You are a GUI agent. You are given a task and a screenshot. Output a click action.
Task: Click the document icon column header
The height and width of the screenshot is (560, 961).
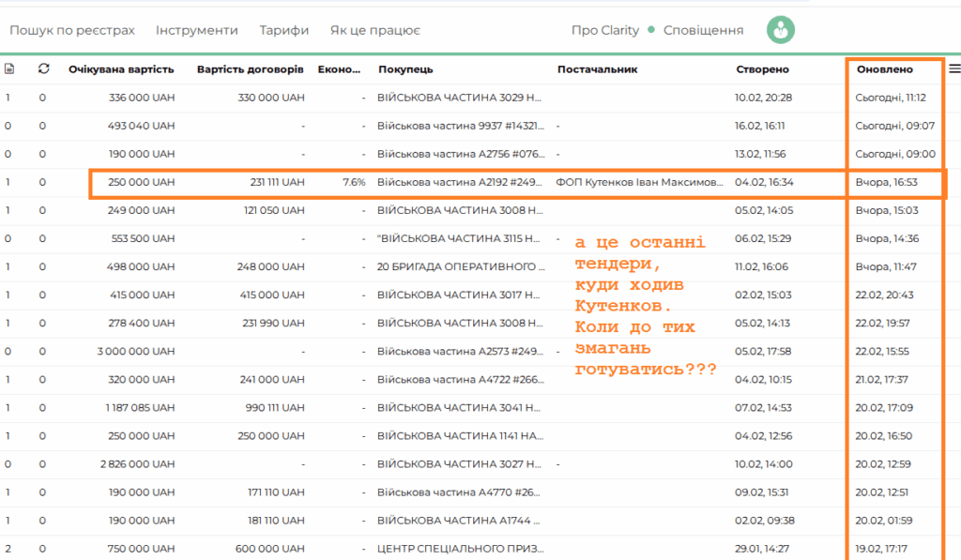pyautogui.click(x=9, y=68)
